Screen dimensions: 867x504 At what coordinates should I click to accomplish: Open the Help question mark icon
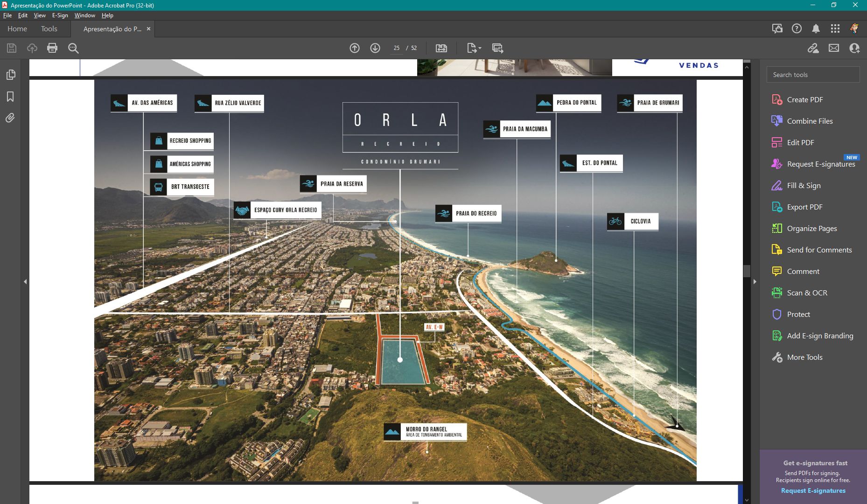tap(797, 28)
